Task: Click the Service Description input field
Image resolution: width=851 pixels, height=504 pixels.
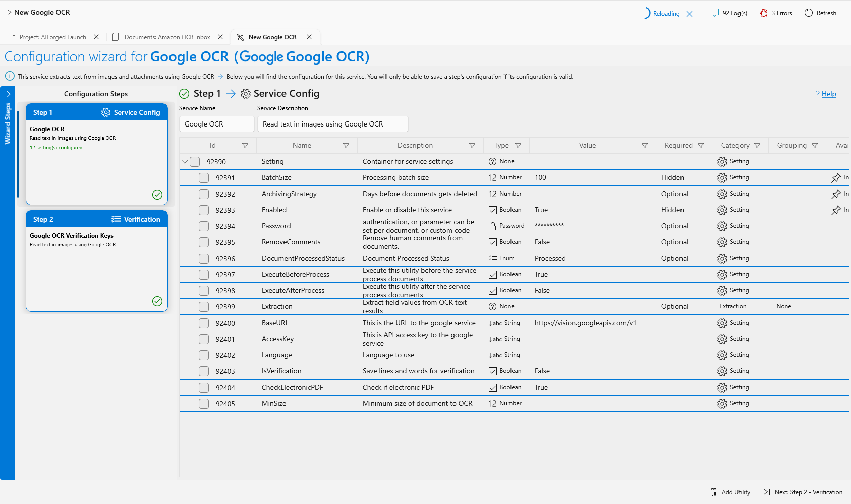Action: pyautogui.click(x=333, y=124)
